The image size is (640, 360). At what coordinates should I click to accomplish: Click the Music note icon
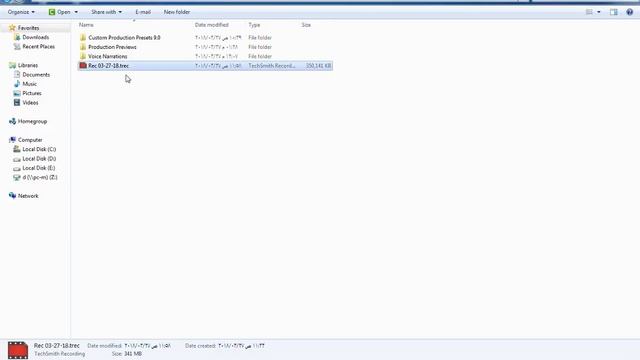tap(17, 84)
